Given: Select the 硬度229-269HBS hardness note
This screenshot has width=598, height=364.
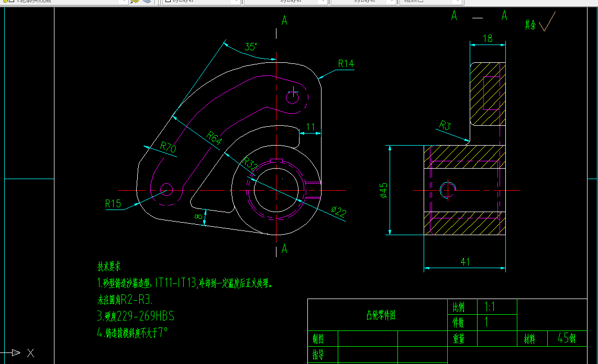Looking at the screenshot, I should coord(136,316).
